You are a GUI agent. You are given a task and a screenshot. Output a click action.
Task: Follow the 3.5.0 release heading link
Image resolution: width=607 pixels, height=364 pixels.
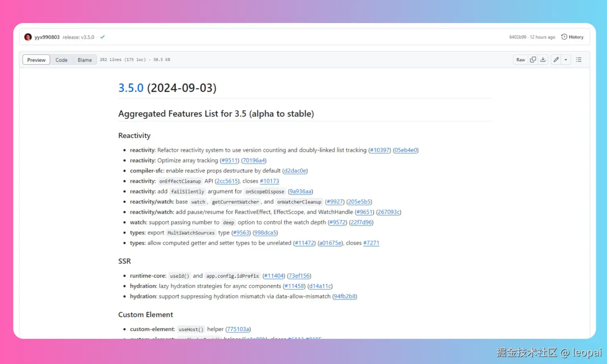131,88
